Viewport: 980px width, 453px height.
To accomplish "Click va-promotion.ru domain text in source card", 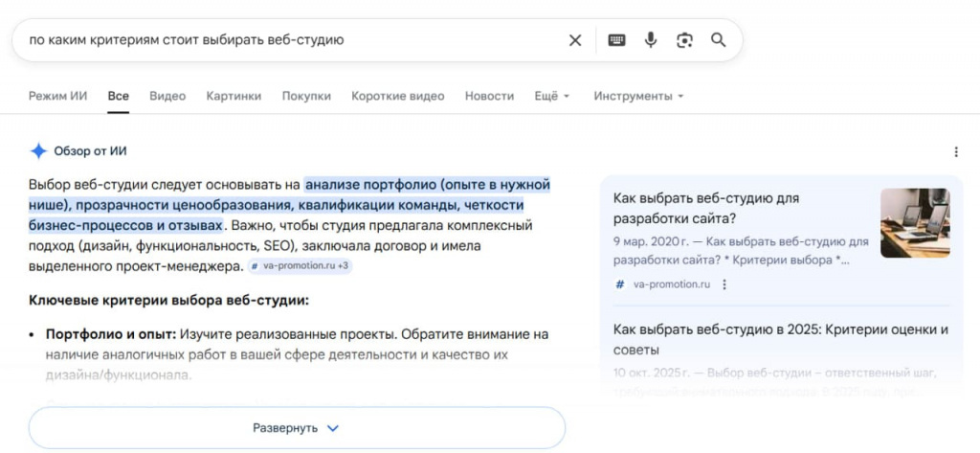I will point(672,284).
